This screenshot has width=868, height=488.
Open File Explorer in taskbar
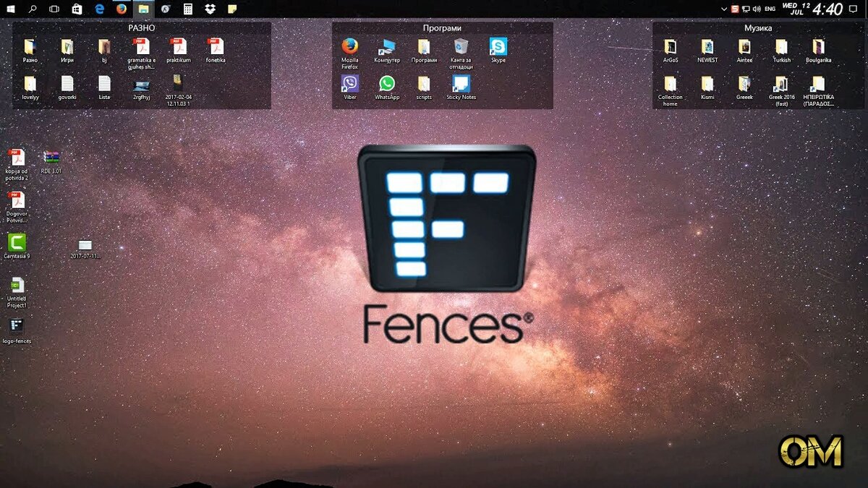click(x=143, y=9)
